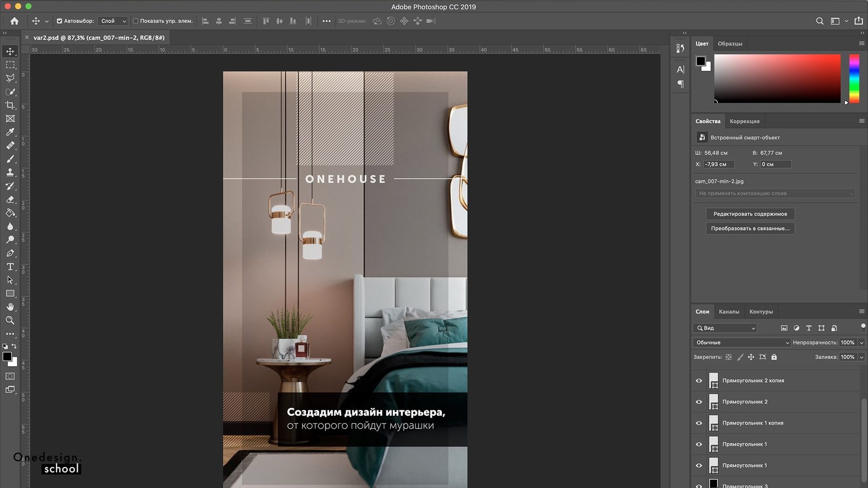Switch to the Каналы tab
868x488 pixels.
(729, 311)
